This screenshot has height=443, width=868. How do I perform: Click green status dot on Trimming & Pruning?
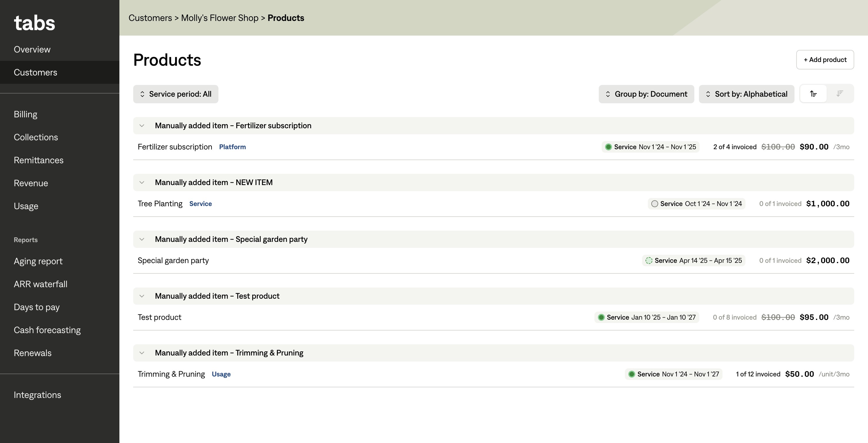coord(632,374)
